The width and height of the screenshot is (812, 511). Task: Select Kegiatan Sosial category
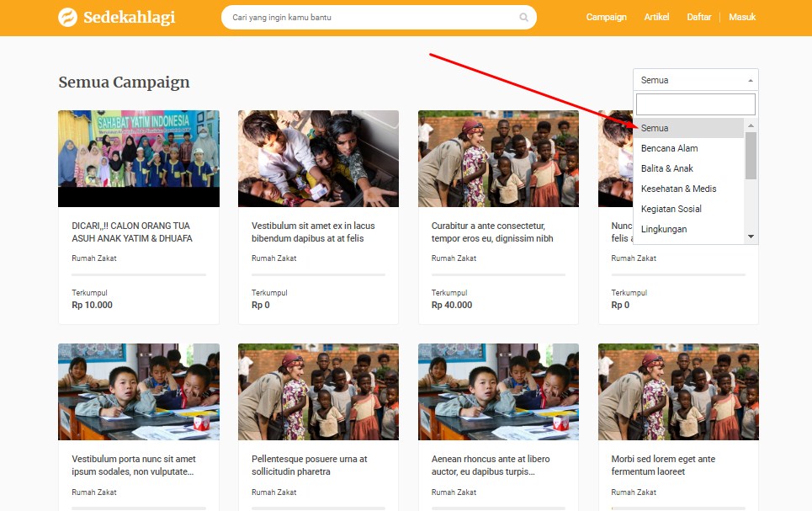(x=689, y=209)
